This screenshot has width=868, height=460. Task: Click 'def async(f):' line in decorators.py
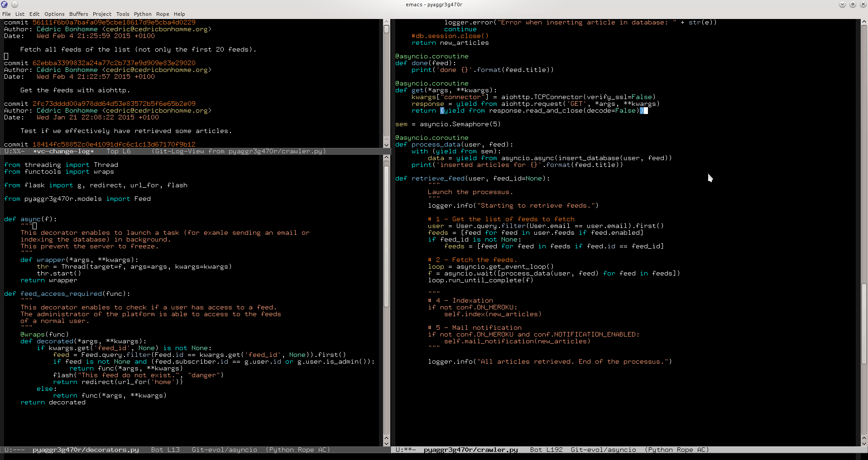tap(31, 219)
